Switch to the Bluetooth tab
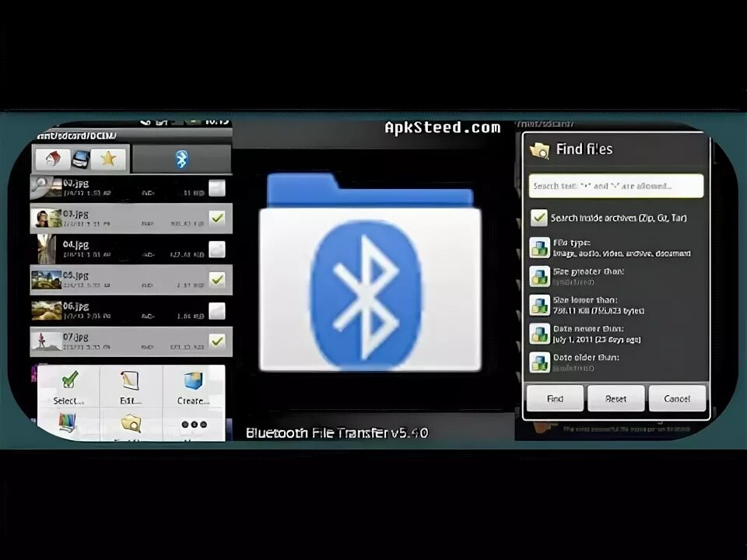Viewport: 747px width, 560px height. (181, 159)
